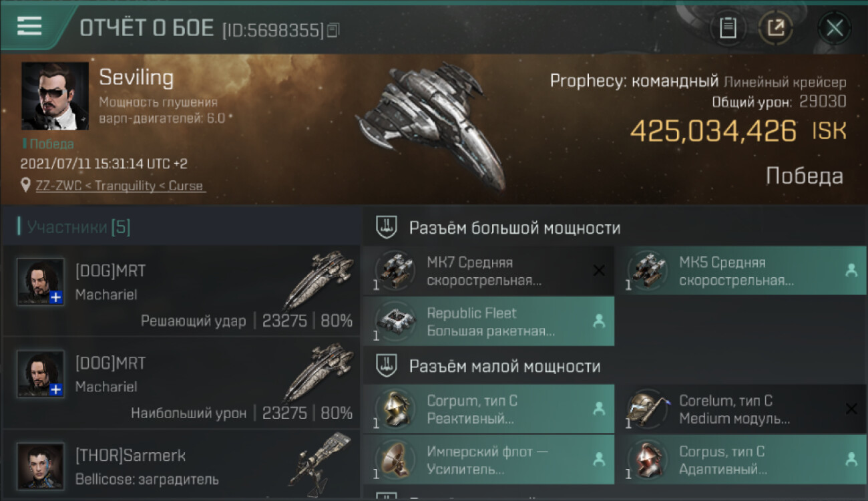The image size is (868, 501).
Task: Close the battle report window
Action: click(x=835, y=28)
